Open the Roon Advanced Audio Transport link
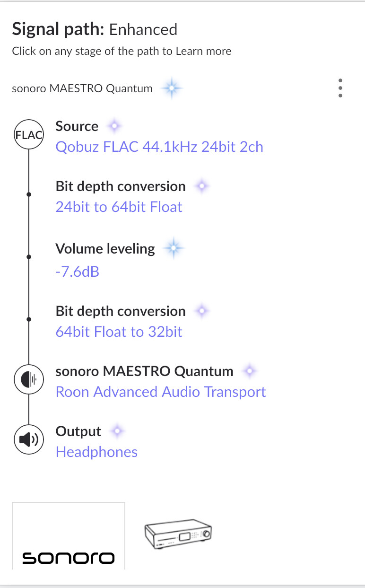This screenshot has width=365, height=588. click(161, 392)
